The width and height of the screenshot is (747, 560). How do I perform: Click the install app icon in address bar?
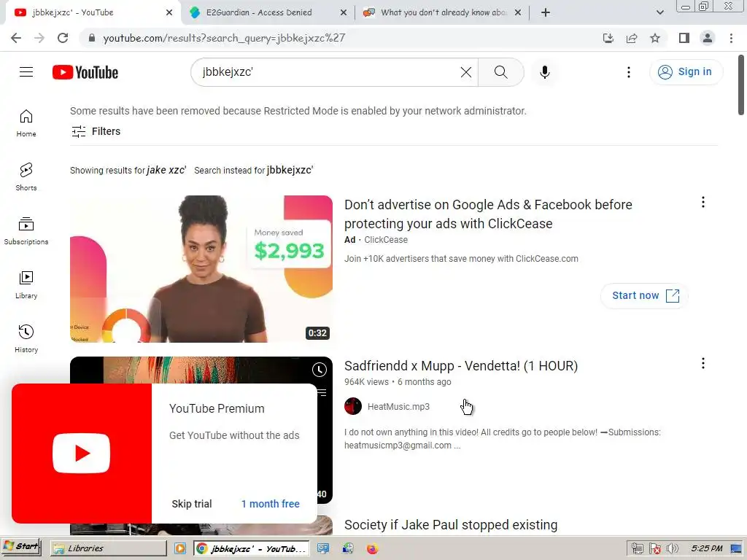coord(608,38)
